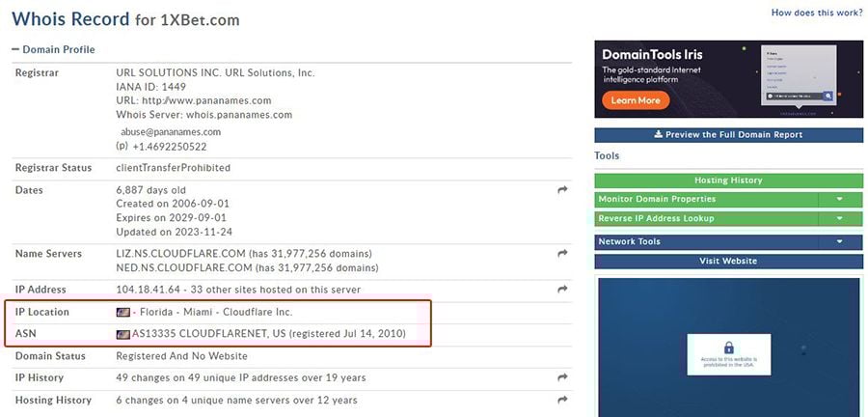Click the Registered And No Website status
The width and height of the screenshot is (868, 417).
[x=181, y=356]
